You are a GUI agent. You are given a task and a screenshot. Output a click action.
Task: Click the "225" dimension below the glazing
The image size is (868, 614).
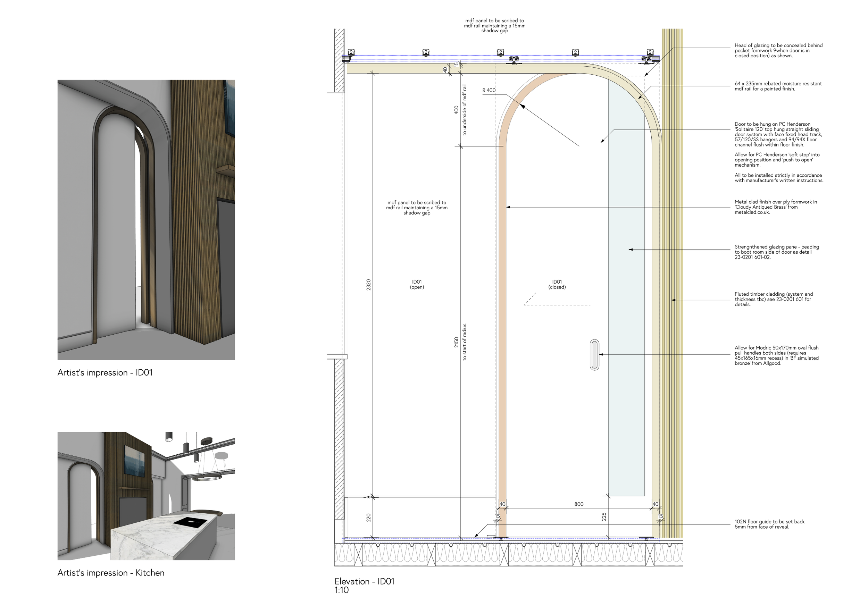coord(604,516)
